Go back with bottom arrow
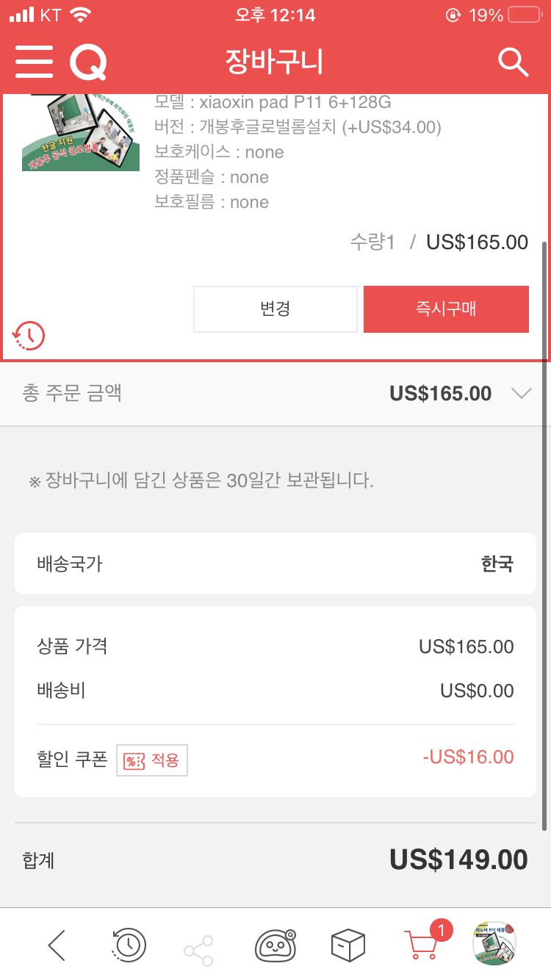This screenshot has height=980, width=551. (x=57, y=945)
